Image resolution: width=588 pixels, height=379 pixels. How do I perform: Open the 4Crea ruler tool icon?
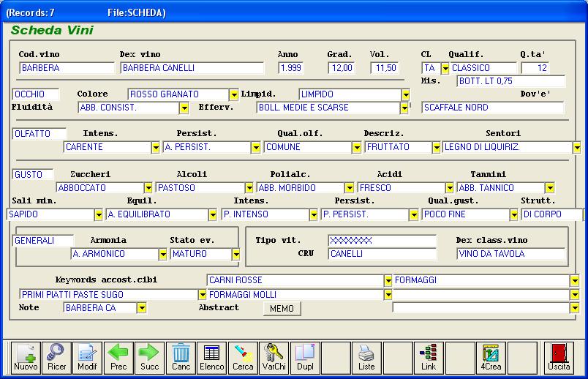(491, 358)
